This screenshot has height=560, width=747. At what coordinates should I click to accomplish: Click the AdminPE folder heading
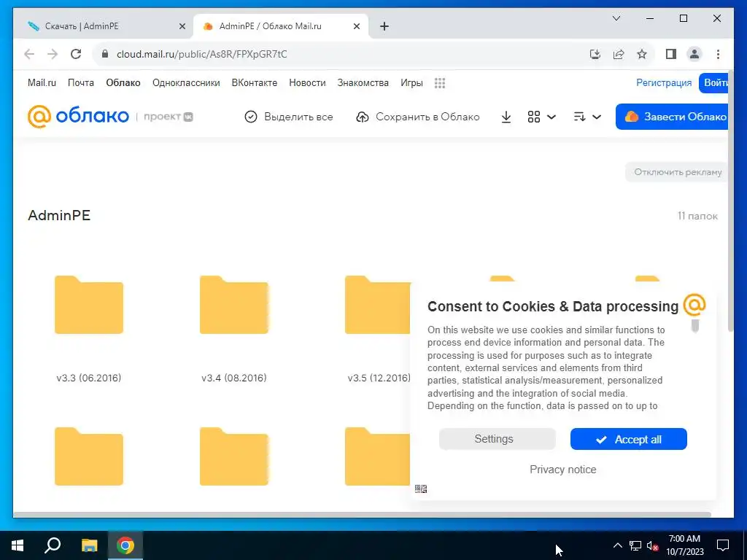pos(59,215)
